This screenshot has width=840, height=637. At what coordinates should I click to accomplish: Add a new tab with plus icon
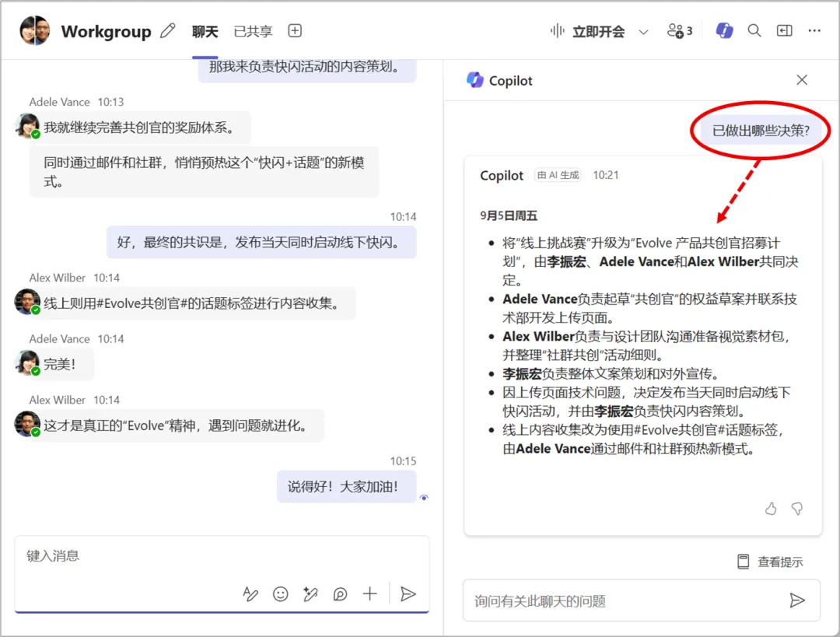(x=295, y=31)
